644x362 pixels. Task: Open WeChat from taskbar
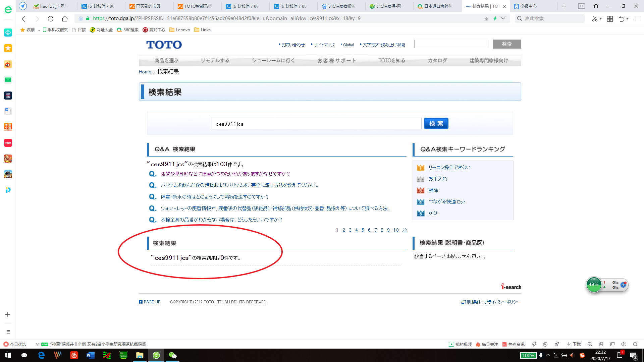point(173,355)
